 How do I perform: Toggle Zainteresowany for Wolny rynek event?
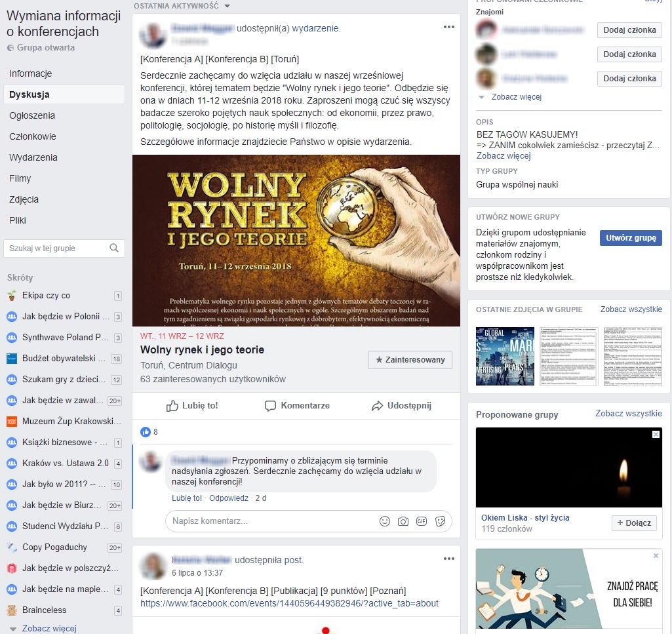pyautogui.click(x=410, y=359)
